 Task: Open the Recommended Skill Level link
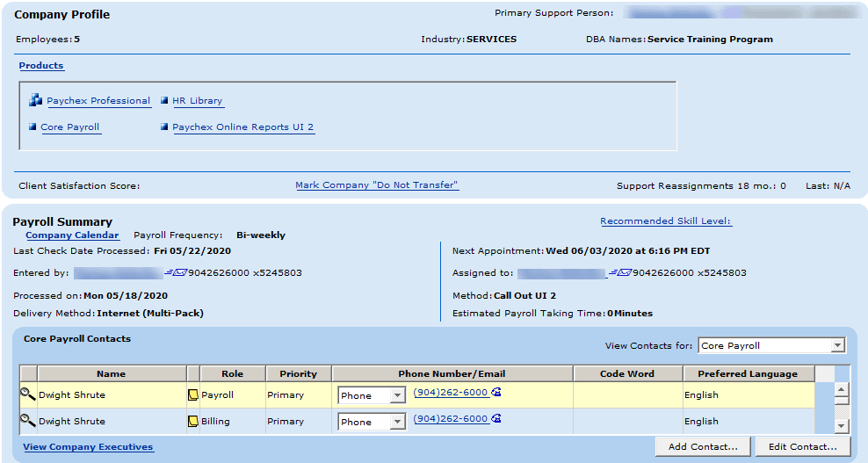click(x=666, y=221)
